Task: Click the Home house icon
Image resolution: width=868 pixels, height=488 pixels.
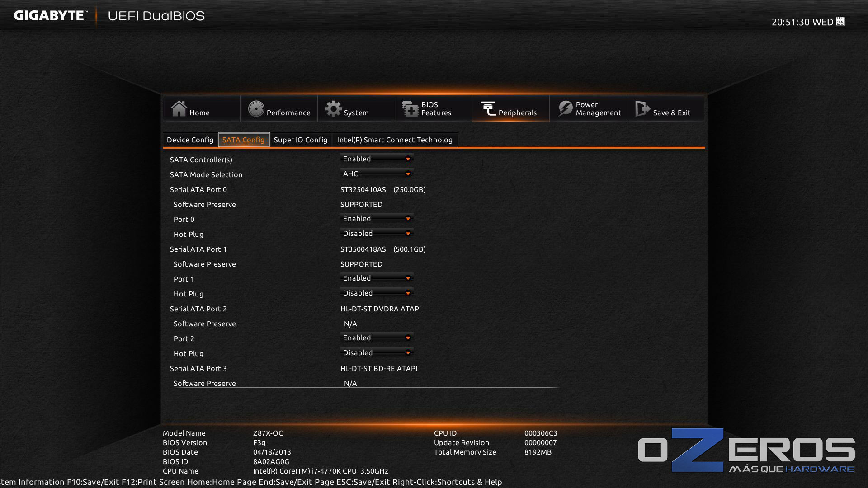Action: (179, 108)
